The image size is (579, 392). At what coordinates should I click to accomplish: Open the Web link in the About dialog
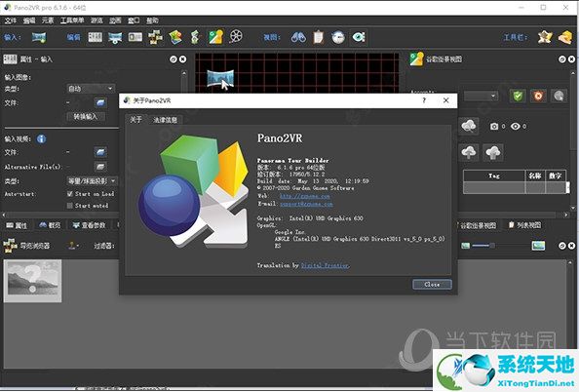305,196
